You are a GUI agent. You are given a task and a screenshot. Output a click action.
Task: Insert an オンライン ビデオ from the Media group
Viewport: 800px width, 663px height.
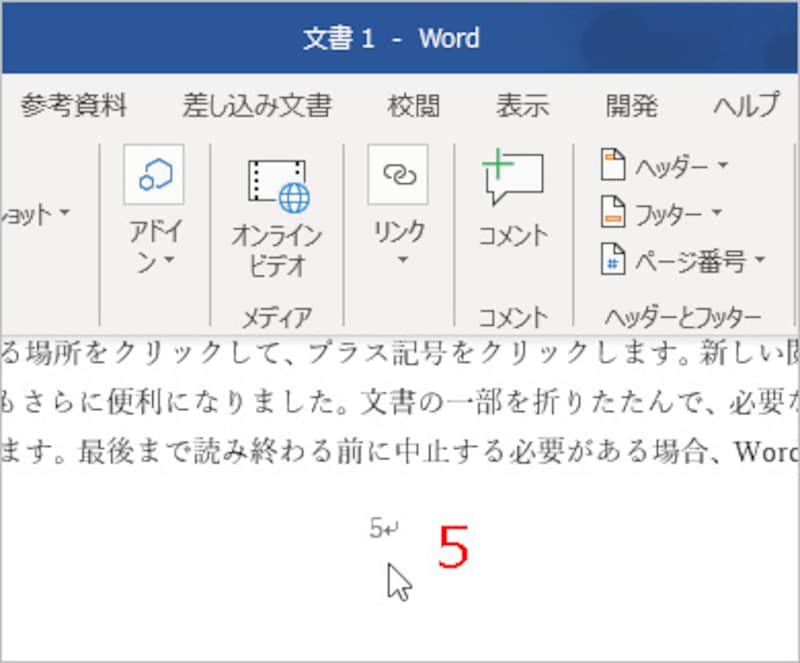coord(277,185)
